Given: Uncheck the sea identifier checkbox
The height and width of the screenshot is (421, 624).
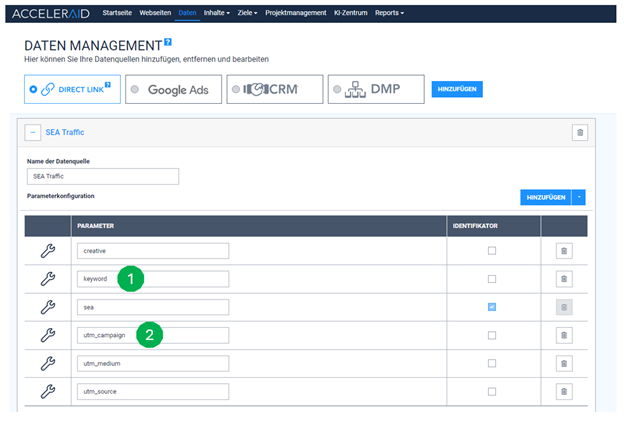Looking at the screenshot, I should [491, 307].
